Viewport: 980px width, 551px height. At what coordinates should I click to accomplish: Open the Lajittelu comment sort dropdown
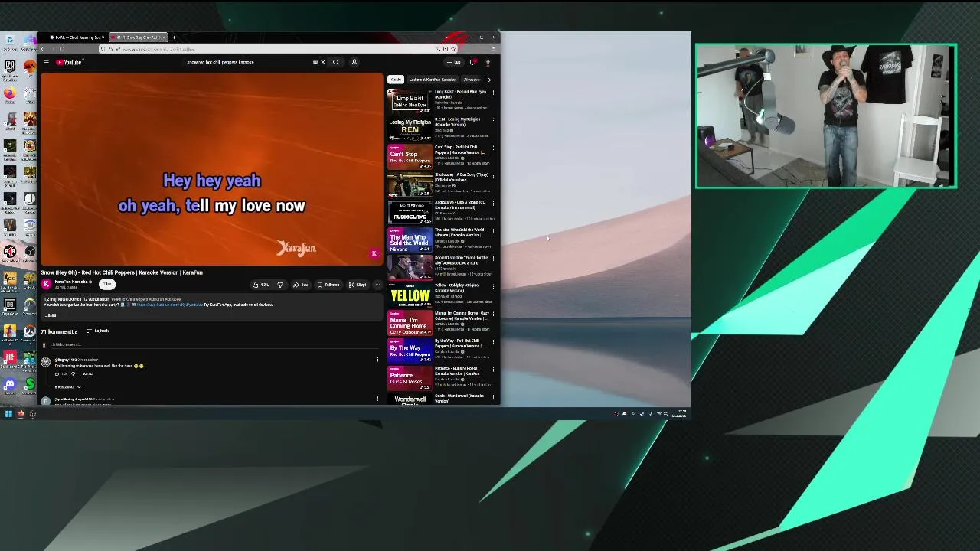(98, 331)
